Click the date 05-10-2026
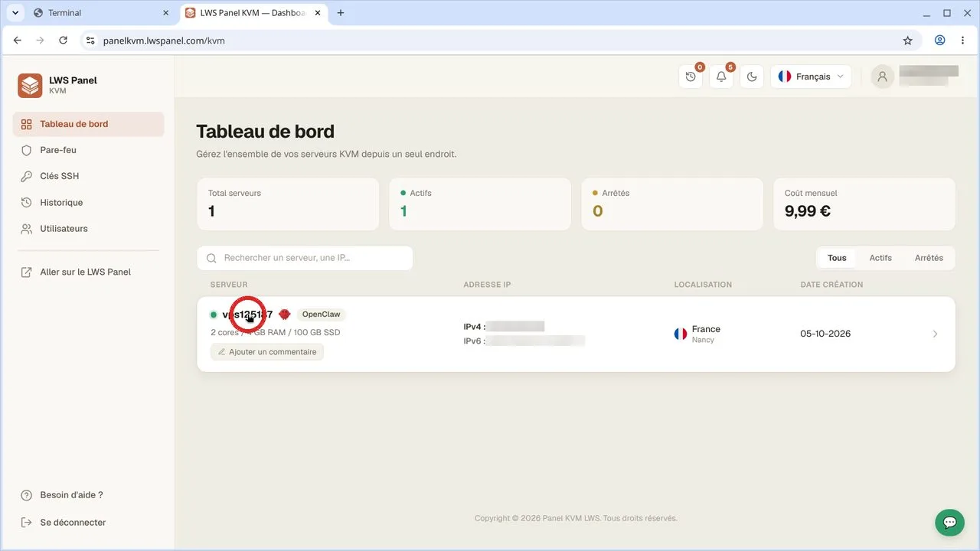 coord(825,334)
